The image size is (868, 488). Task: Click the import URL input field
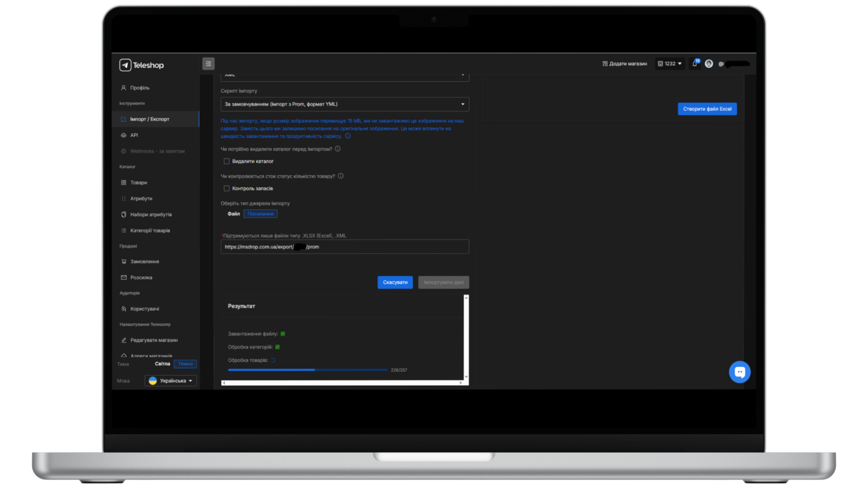[344, 247]
